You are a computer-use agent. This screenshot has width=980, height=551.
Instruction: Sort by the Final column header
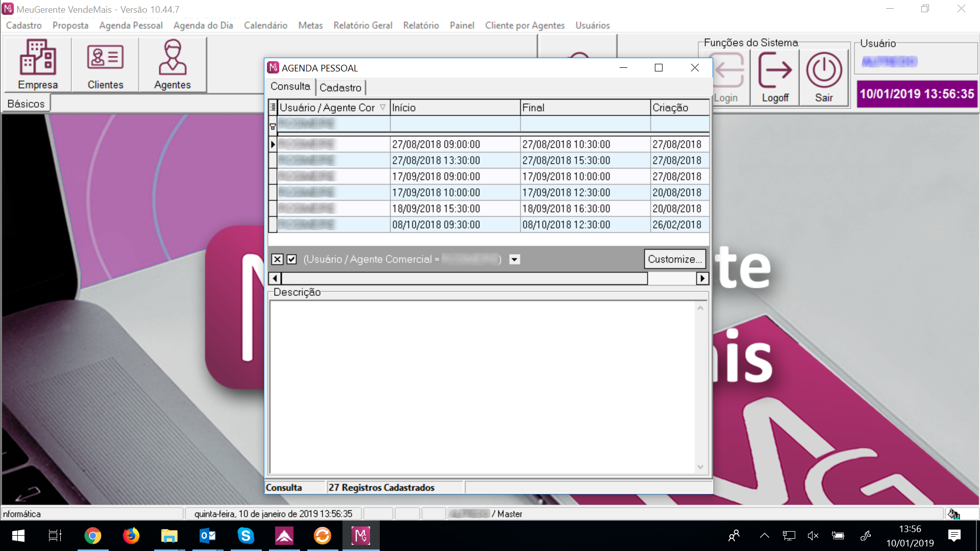pos(585,107)
